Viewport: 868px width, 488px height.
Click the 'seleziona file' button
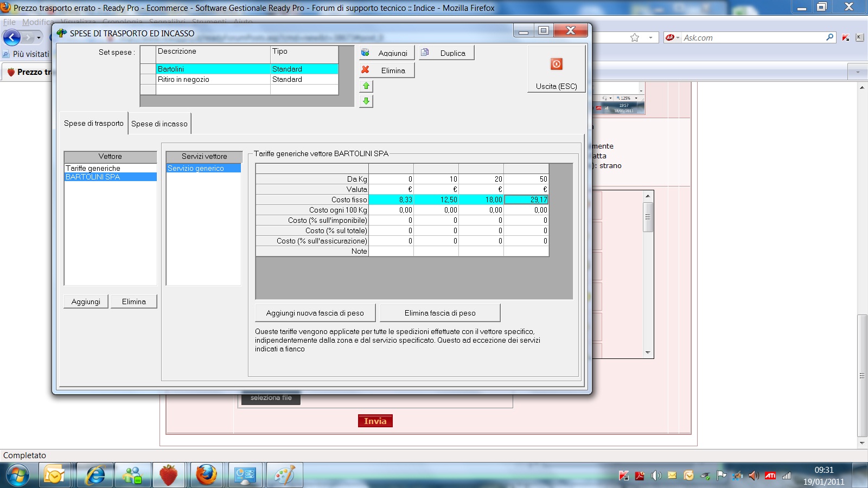click(271, 398)
